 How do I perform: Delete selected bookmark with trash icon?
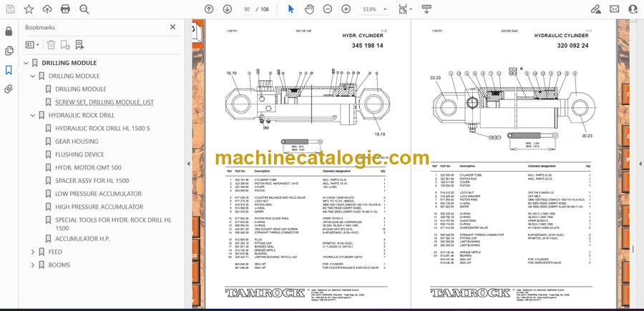51,45
